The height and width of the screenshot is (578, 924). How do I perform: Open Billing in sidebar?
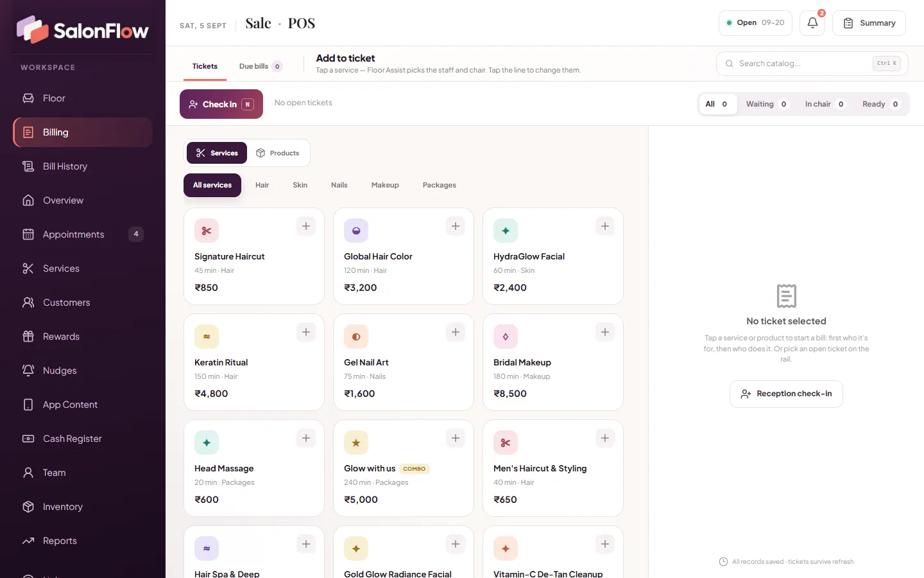click(x=83, y=132)
